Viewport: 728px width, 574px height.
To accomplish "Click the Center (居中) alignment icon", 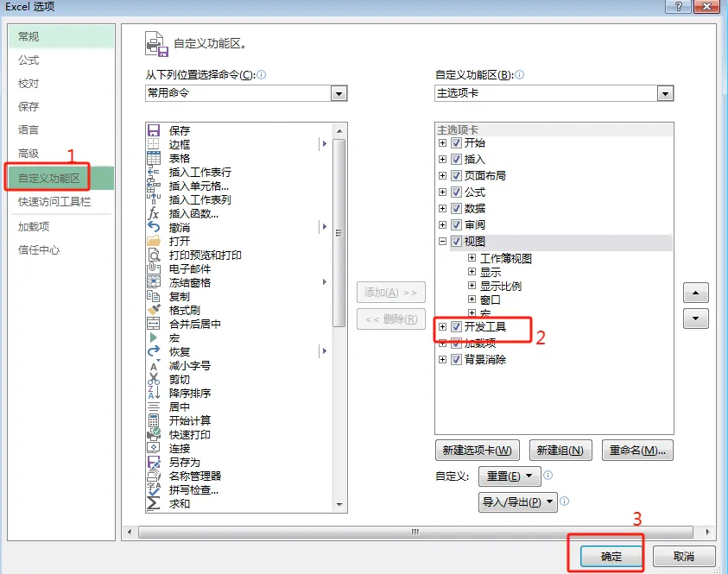I will coord(154,407).
